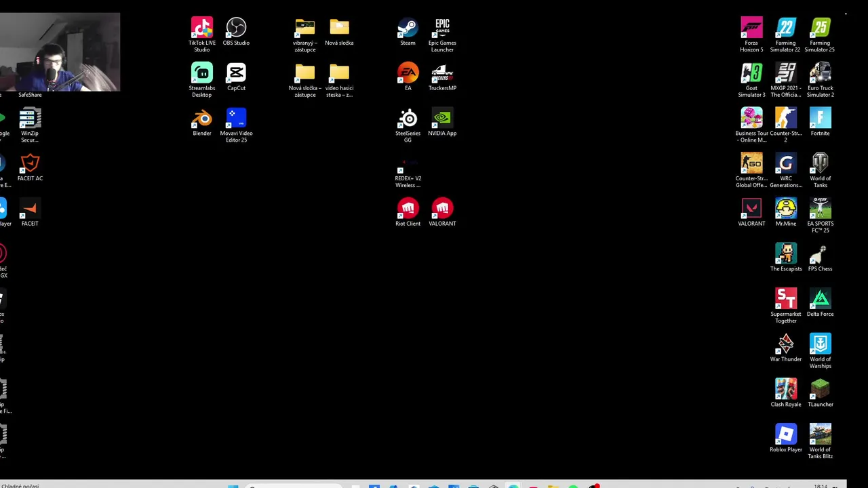Open the FPS Chess shortcut
Viewport: 868px width, 488px height.
coord(820,254)
